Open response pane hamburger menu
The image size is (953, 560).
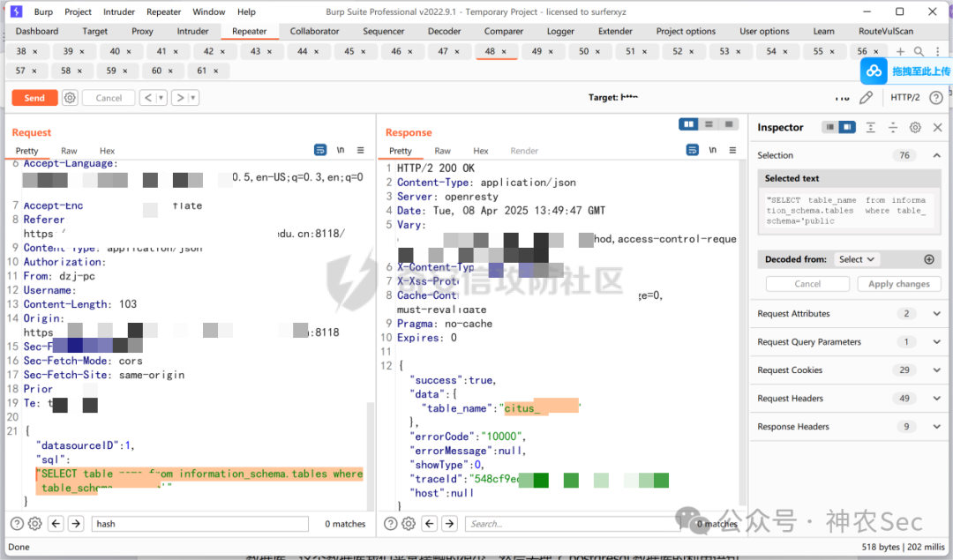tap(732, 150)
